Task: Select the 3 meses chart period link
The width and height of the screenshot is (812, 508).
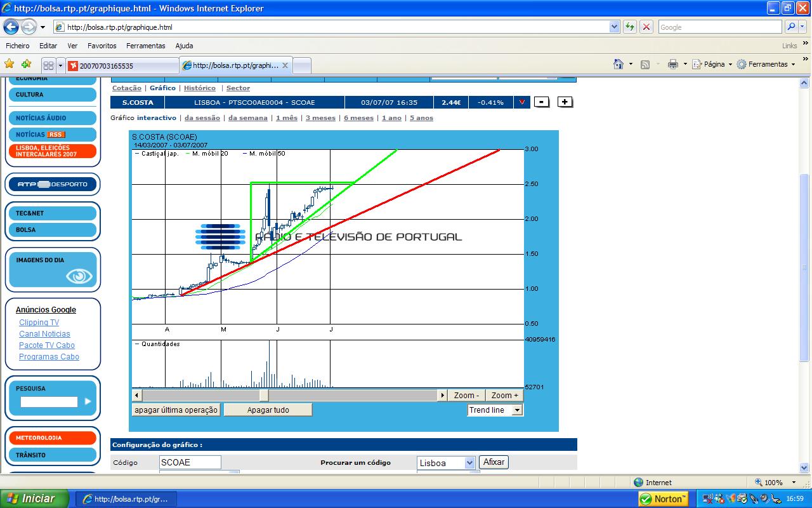Action: [320, 118]
